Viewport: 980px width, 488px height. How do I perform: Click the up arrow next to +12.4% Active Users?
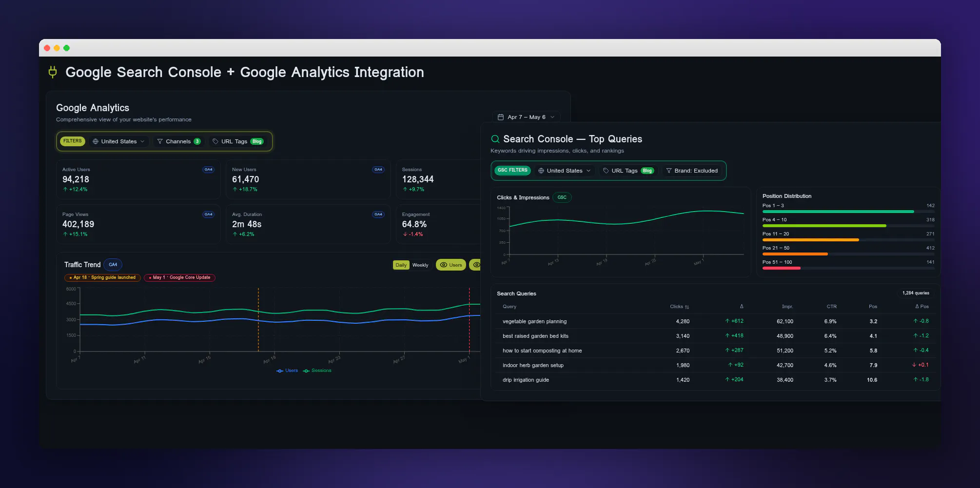65,189
